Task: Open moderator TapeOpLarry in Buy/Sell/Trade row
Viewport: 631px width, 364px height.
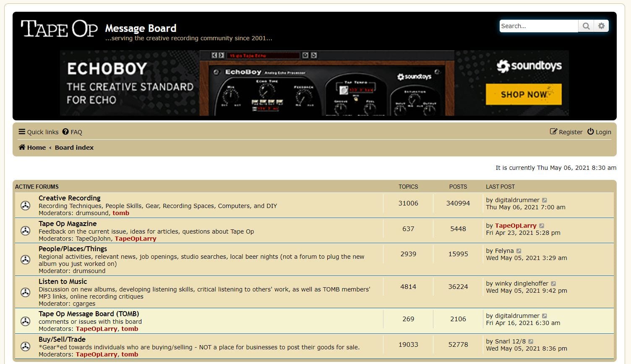Action: click(x=96, y=354)
